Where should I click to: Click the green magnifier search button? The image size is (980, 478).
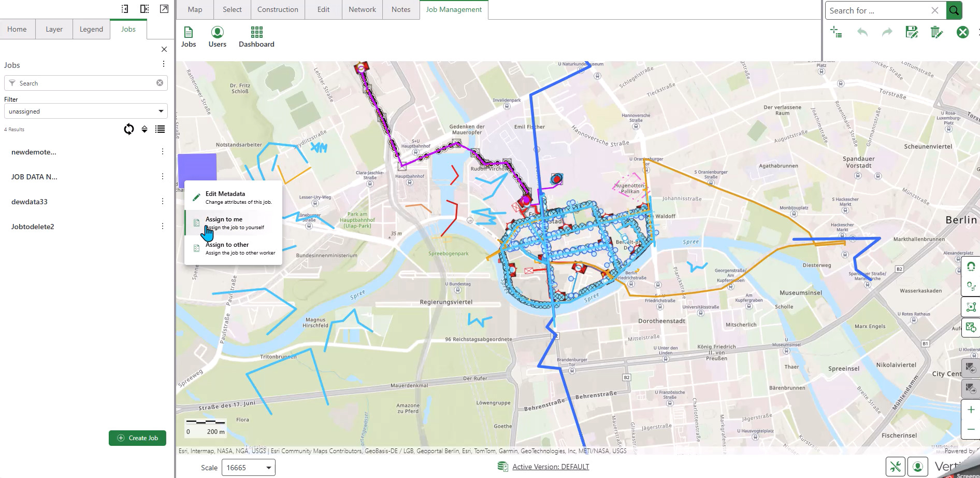[x=954, y=10]
